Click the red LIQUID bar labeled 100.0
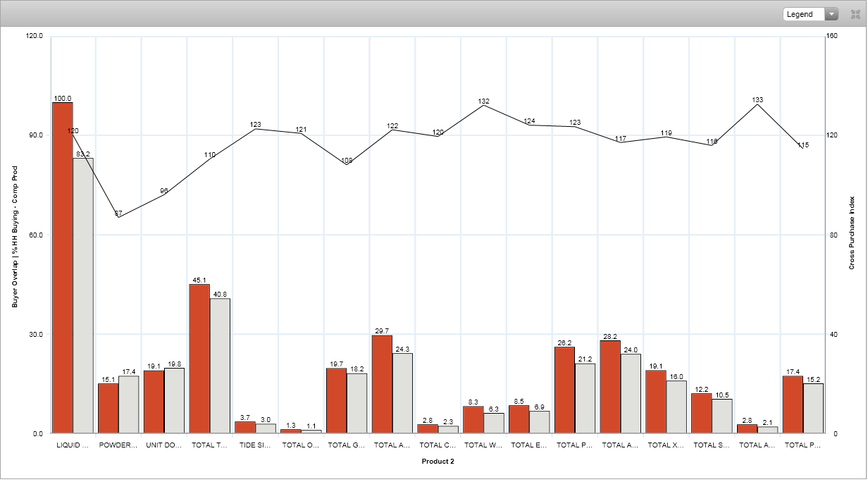The width and height of the screenshot is (868, 482). [x=62, y=268]
